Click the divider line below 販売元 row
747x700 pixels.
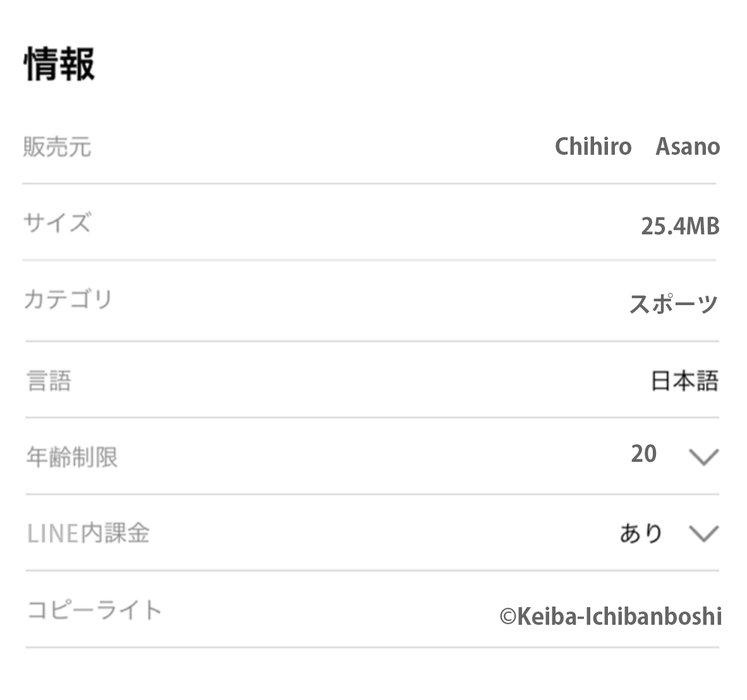(x=370, y=184)
